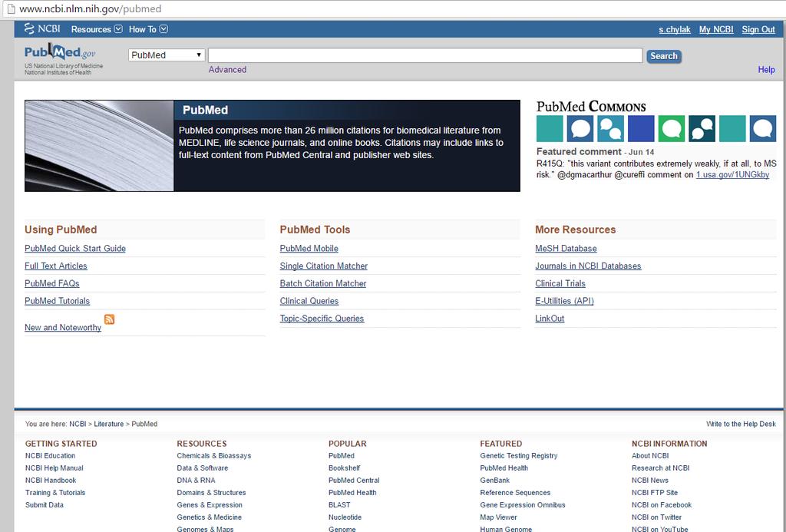The width and height of the screenshot is (786, 532).
Task: Click the Search button
Action: pyautogui.click(x=664, y=56)
